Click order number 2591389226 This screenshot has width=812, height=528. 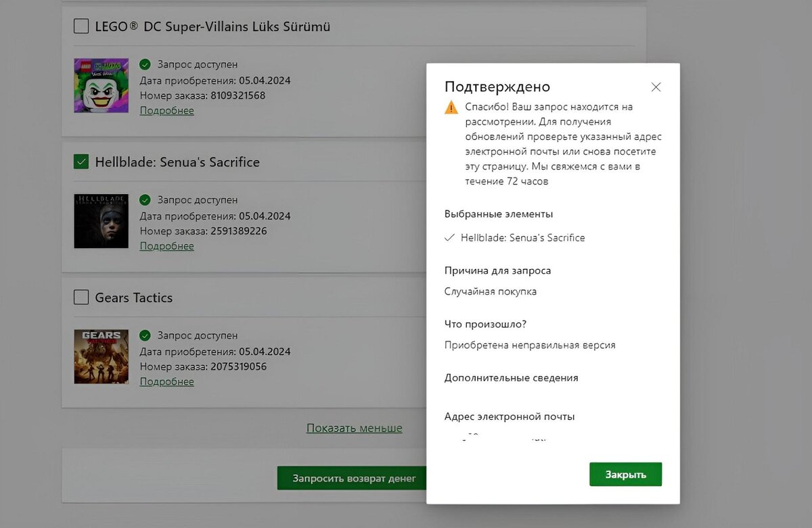click(x=238, y=231)
